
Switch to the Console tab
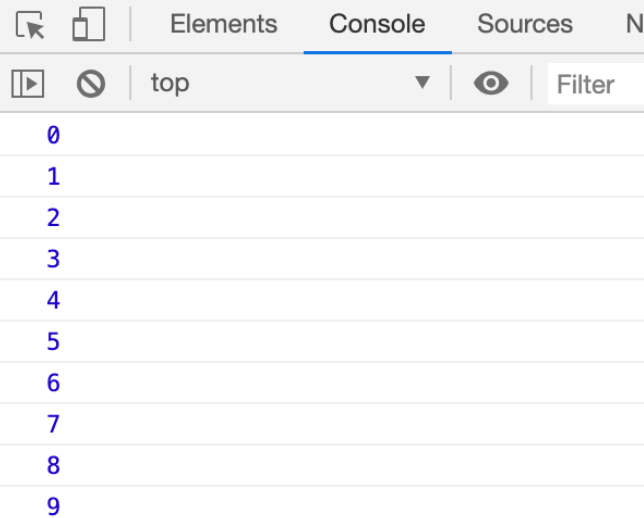(x=377, y=24)
